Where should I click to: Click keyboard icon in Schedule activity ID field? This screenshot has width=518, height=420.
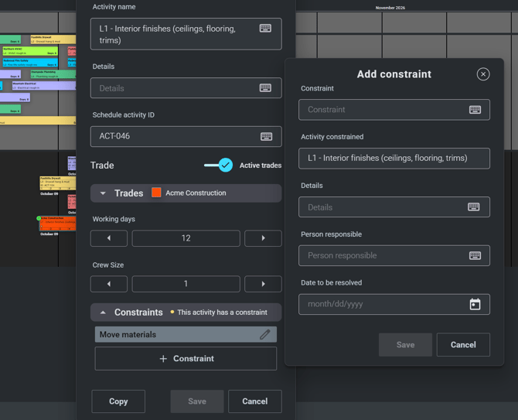[x=266, y=136]
